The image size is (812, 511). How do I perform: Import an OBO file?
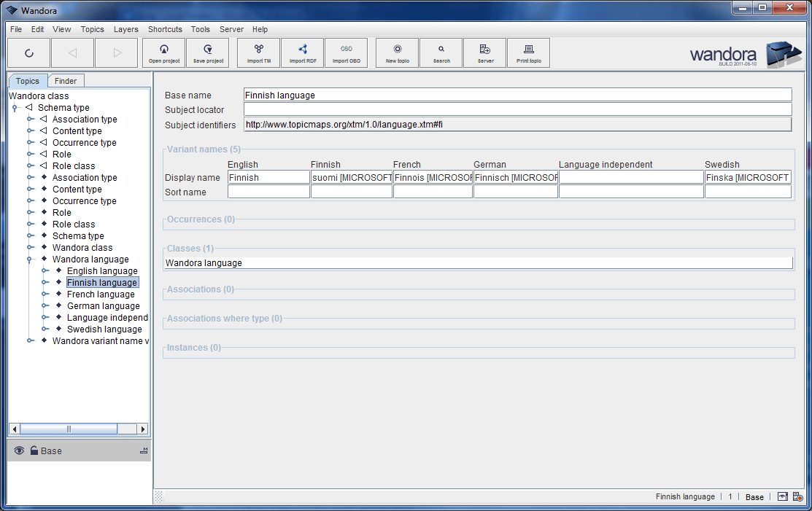[x=347, y=52]
